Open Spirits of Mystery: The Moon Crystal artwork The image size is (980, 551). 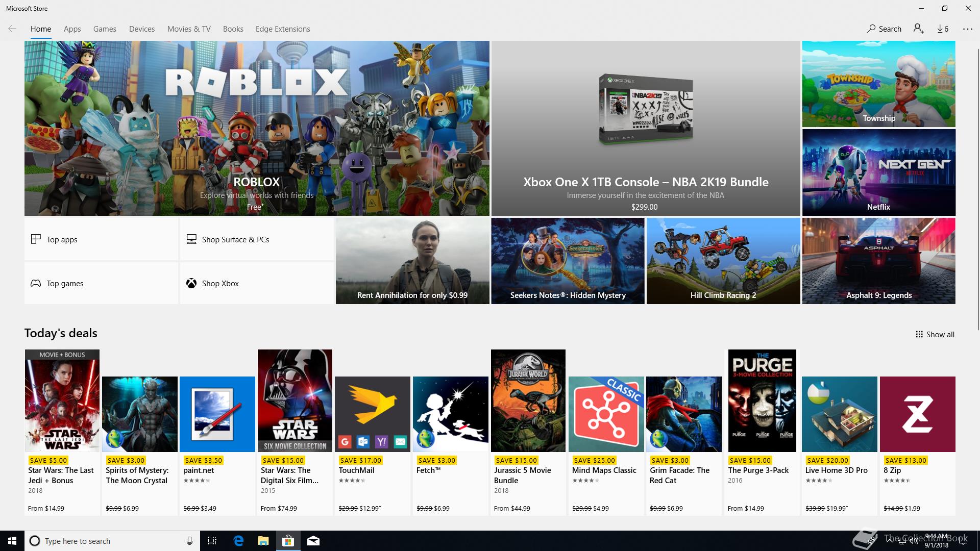point(140,414)
